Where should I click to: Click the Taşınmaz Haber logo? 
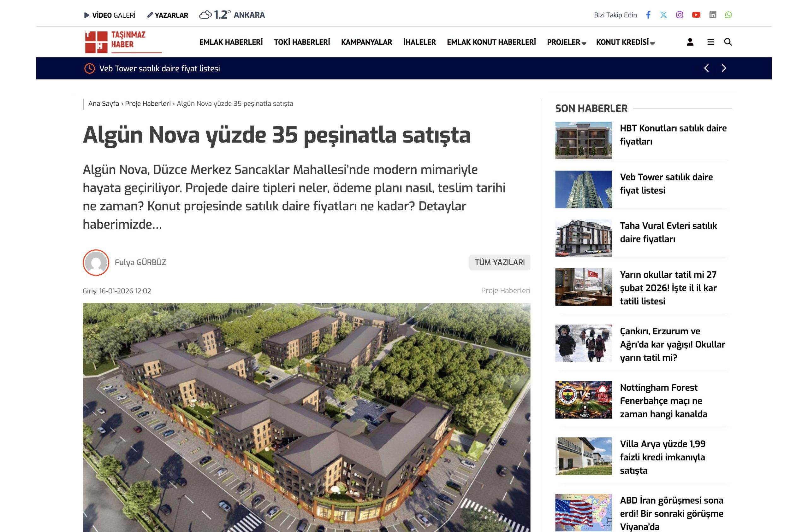pos(123,42)
